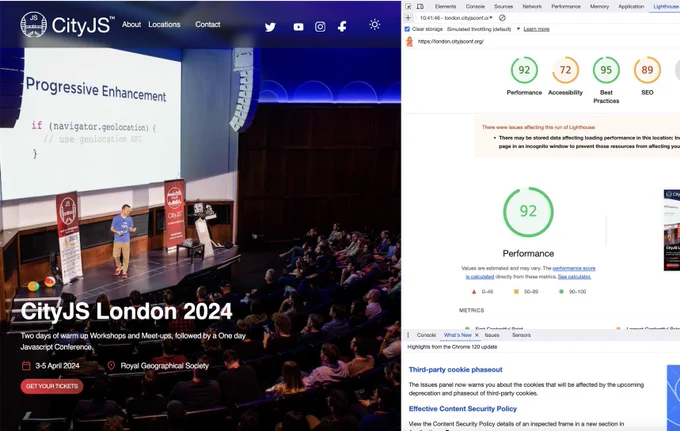The image size is (680, 431).
Task: Click the Royal Geographical Society text
Action: [x=164, y=366]
